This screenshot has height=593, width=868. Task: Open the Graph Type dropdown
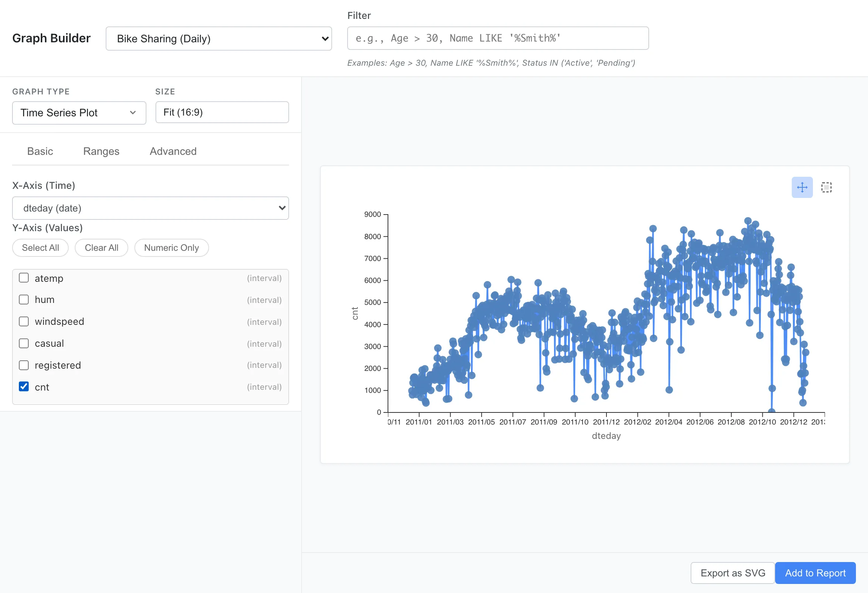pyautogui.click(x=79, y=113)
